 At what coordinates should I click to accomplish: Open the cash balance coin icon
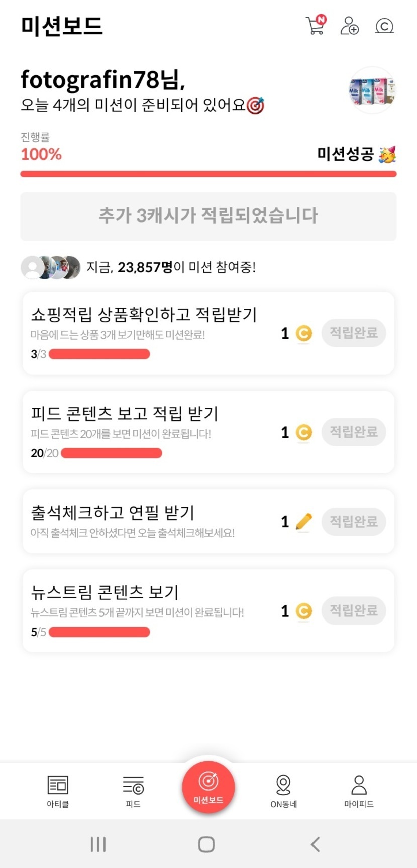[384, 26]
